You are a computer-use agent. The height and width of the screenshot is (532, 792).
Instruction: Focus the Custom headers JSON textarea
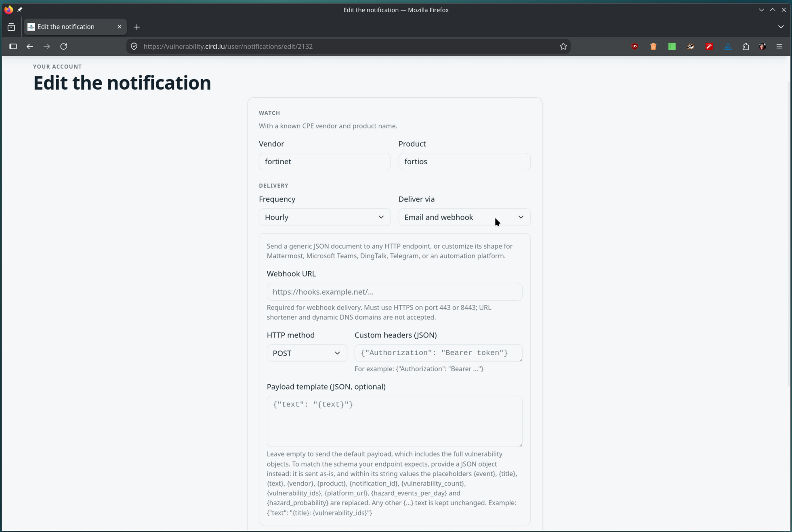[438, 353]
